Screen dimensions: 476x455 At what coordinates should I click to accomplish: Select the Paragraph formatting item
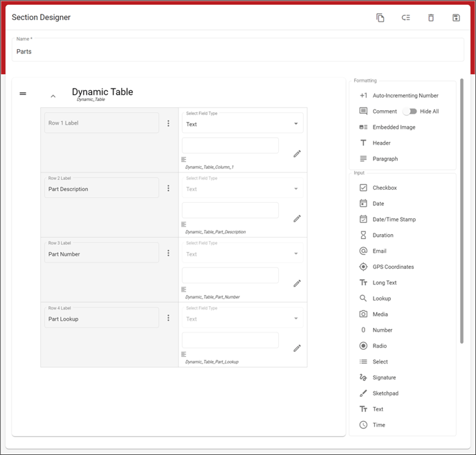pos(378,159)
